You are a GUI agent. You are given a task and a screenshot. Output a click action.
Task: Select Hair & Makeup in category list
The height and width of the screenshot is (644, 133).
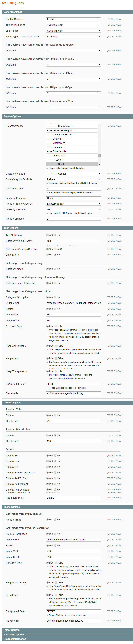(72, 126)
